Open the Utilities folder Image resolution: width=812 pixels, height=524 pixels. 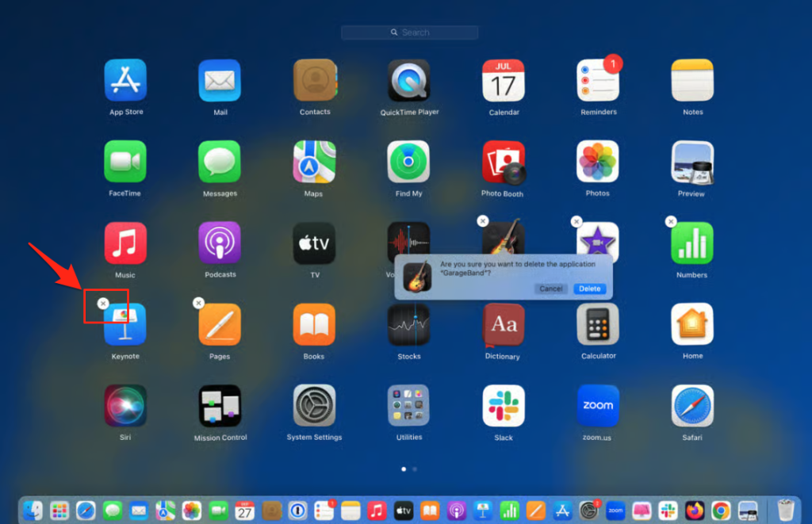pos(408,406)
